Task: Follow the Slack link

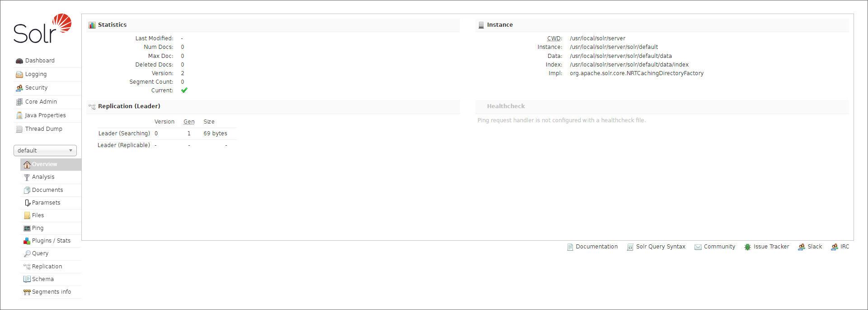Action: tap(815, 247)
